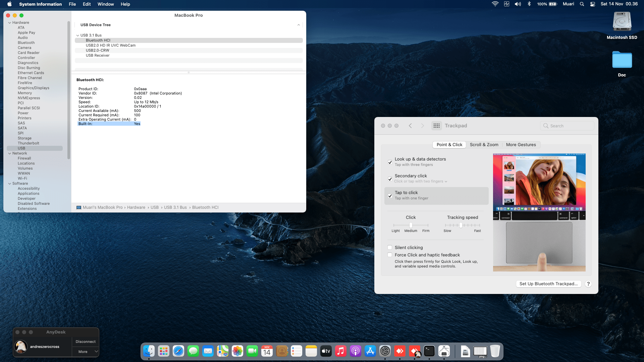Open the Macintosh SSD drive icon
The image size is (644, 362).
(x=622, y=22)
